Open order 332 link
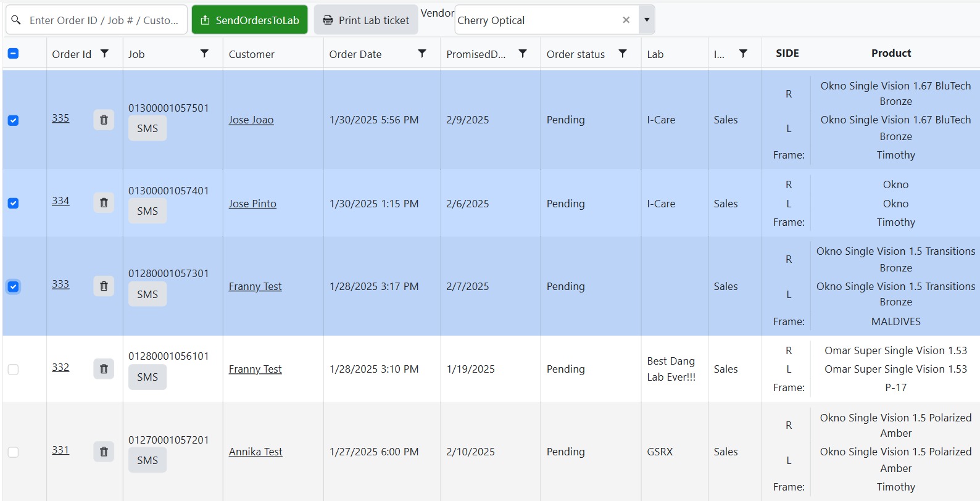980x501 pixels. [60, 367]
